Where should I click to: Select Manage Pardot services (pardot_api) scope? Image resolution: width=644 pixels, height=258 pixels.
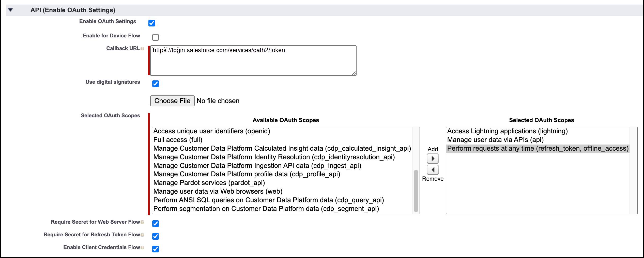click(x=209, y=183)
